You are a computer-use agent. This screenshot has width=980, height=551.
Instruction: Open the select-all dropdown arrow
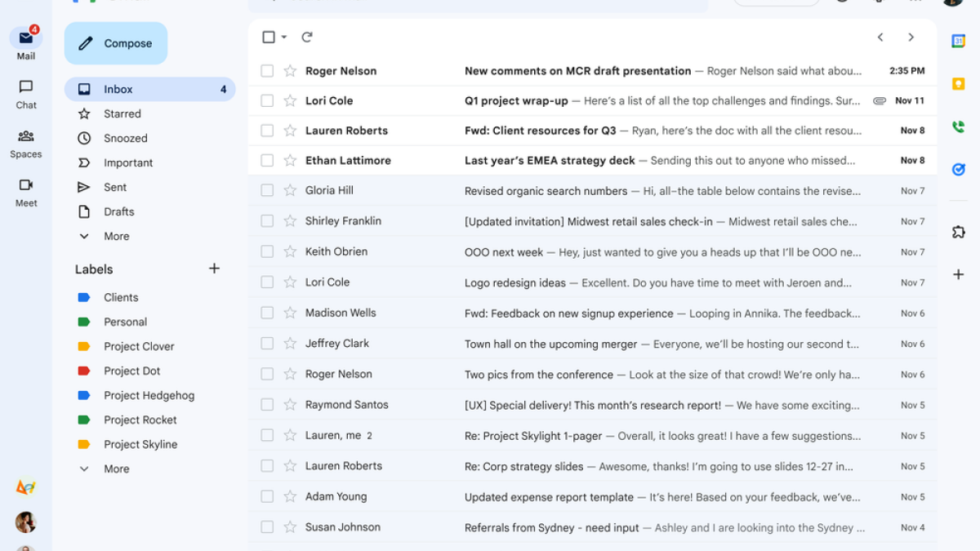[x=284, y=38]
